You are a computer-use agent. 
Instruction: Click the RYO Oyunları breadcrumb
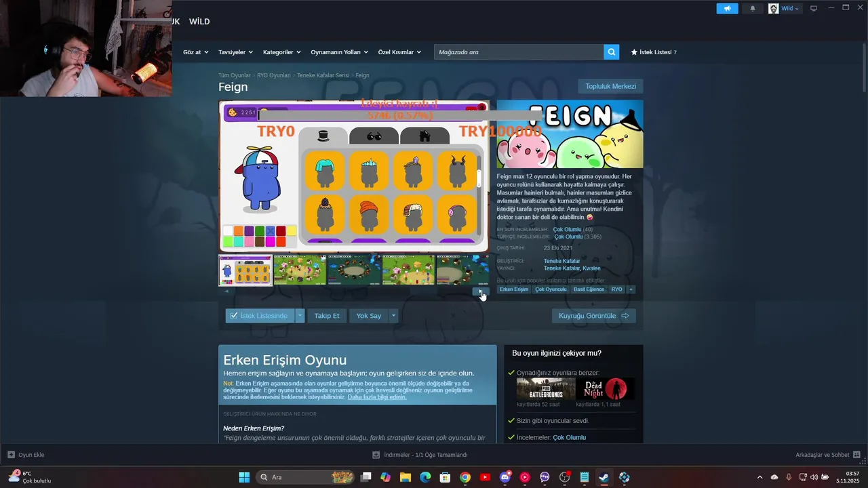pyautogui.click(x=273, y=75)
